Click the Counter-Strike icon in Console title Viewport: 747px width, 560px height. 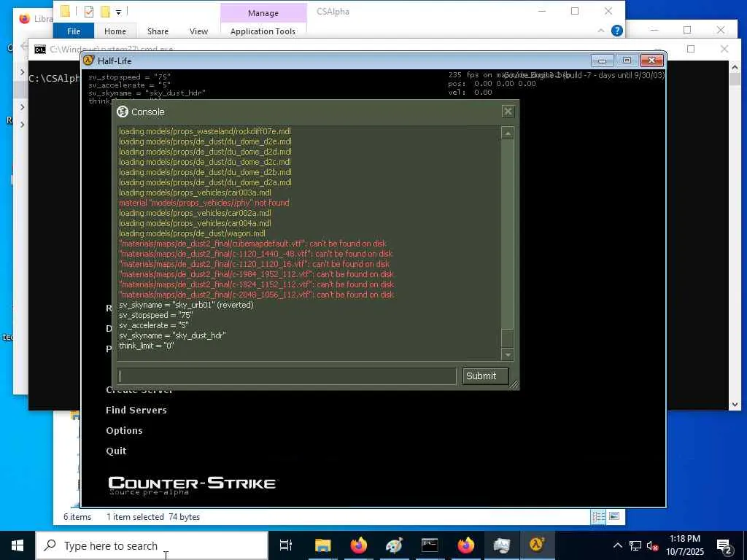point(123,112)
